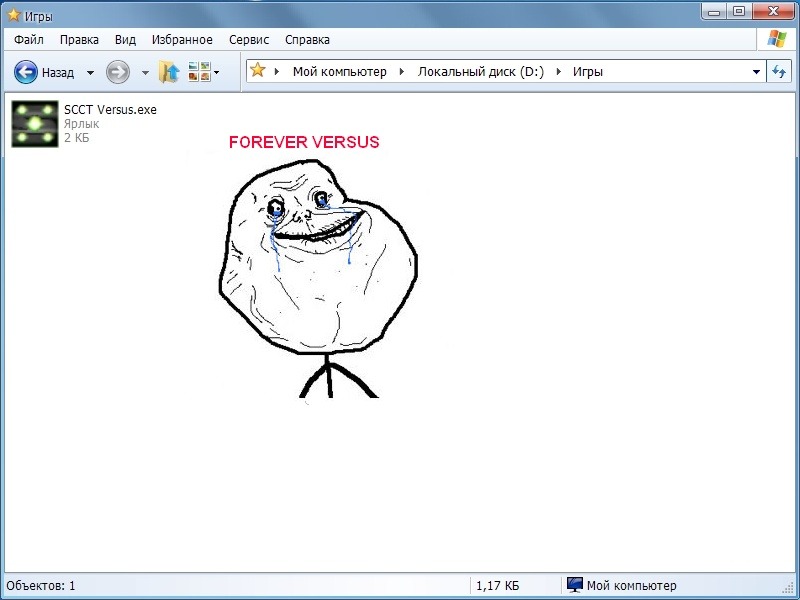Minimize the Игры window

point(714,11)
